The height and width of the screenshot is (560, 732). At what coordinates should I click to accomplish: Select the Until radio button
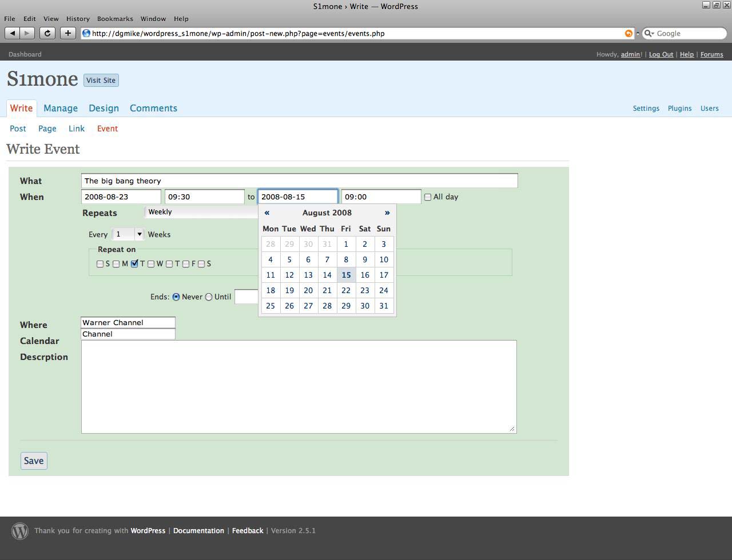(x=209, y=297)
